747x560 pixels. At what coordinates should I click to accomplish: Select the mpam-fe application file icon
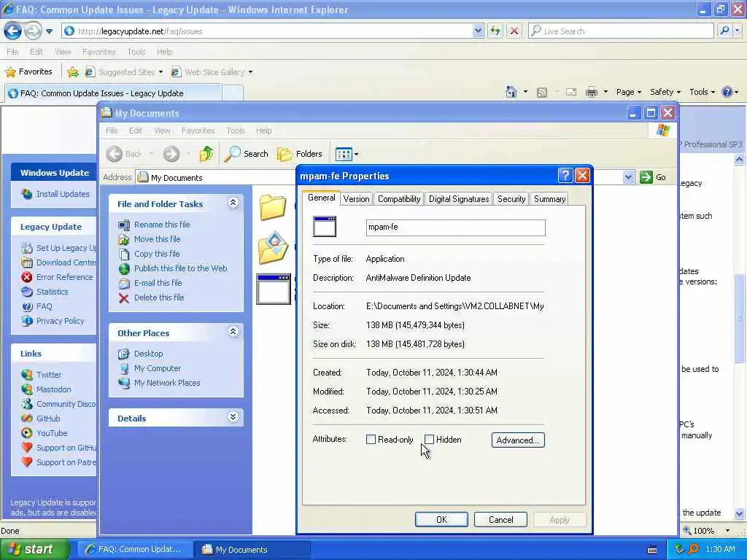tap(274, 289)
